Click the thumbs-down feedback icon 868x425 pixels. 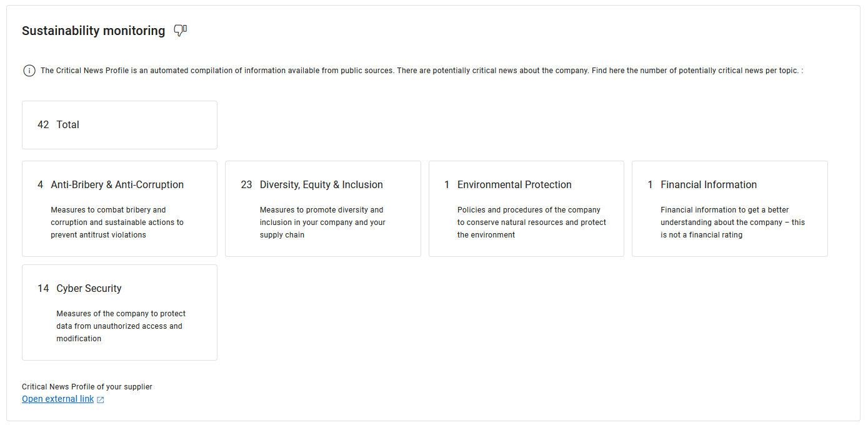coord(180,31)
